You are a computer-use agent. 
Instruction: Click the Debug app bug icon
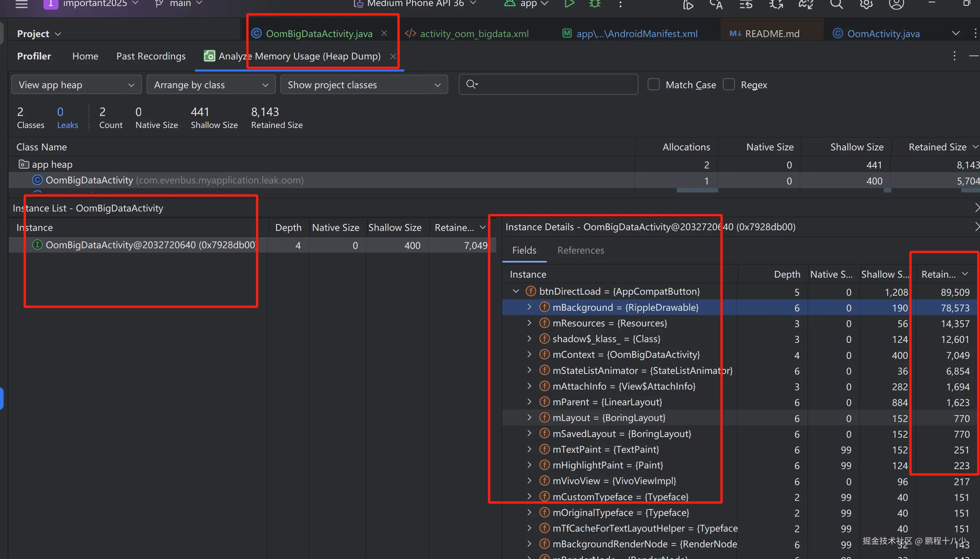(x=595, y=4)
